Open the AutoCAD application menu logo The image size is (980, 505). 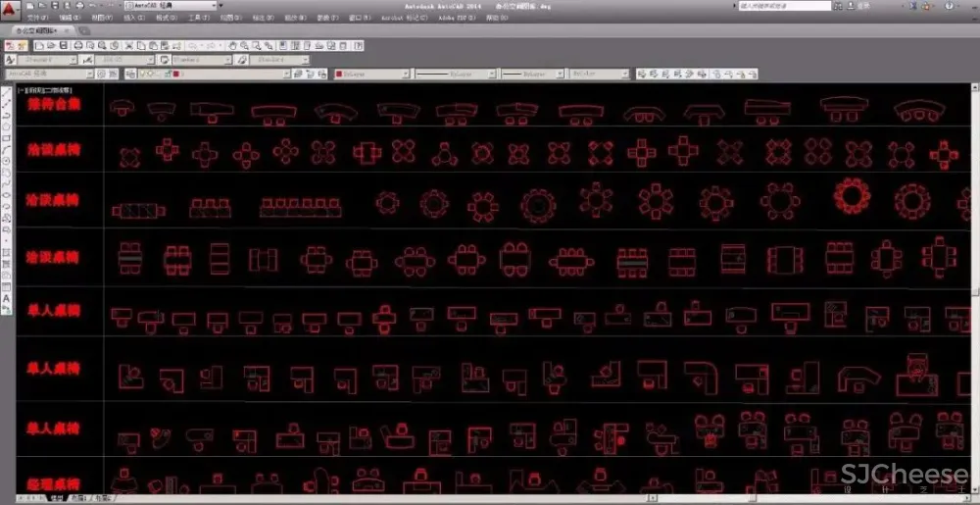[11, 9]
